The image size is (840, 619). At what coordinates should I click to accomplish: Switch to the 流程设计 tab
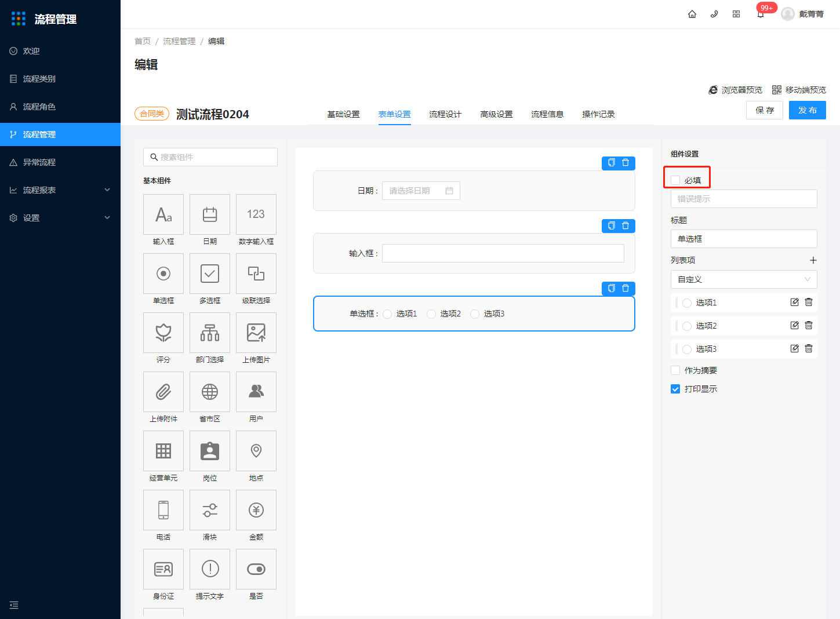click(x=445, y=114)
